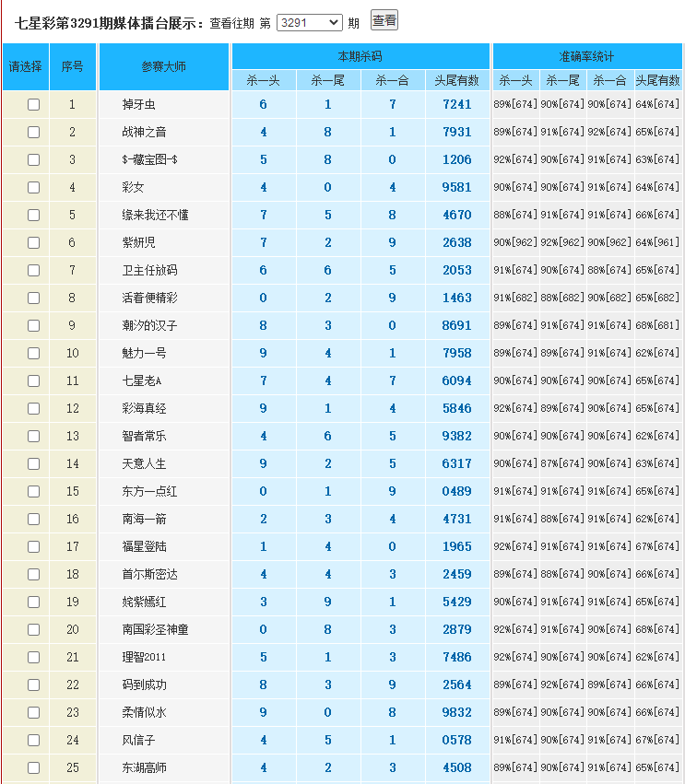Click the 请选择 column header
The height and width of the screenshot is (784, 685).
pyautogui.click(x=26, y=66)
